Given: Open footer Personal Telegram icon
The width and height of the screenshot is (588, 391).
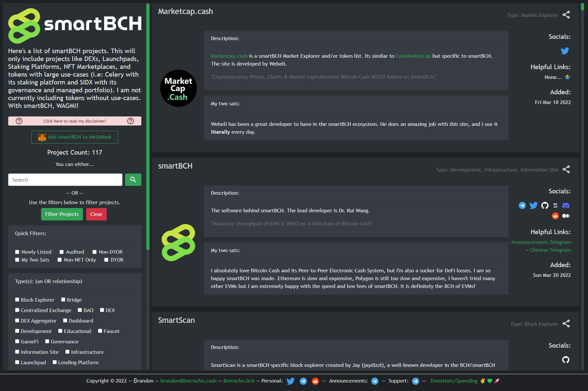Looking at the screenshot, I should [x=303, y=381].
